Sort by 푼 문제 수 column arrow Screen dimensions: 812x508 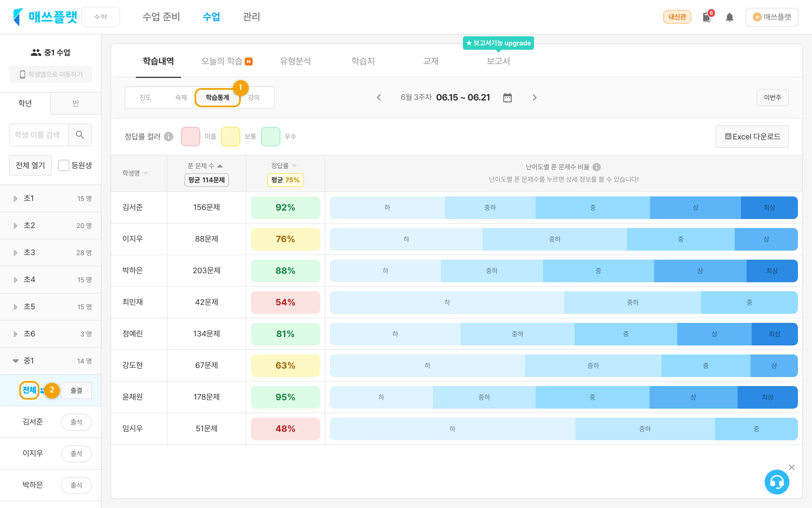(220, 166)
